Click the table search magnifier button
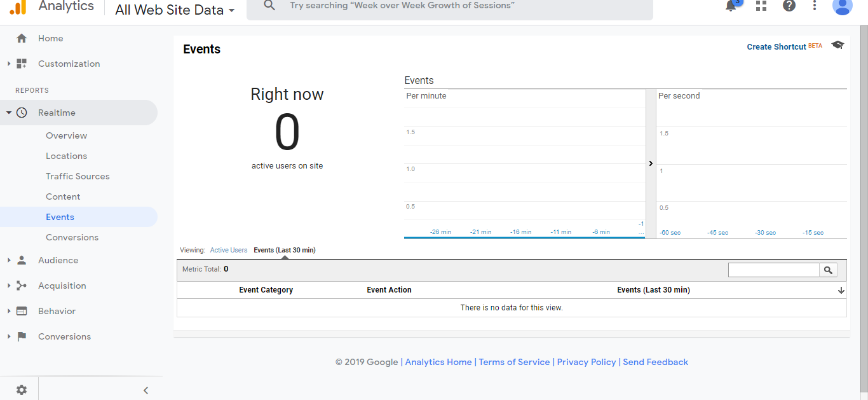868x400 pixels. coord(828,270)
